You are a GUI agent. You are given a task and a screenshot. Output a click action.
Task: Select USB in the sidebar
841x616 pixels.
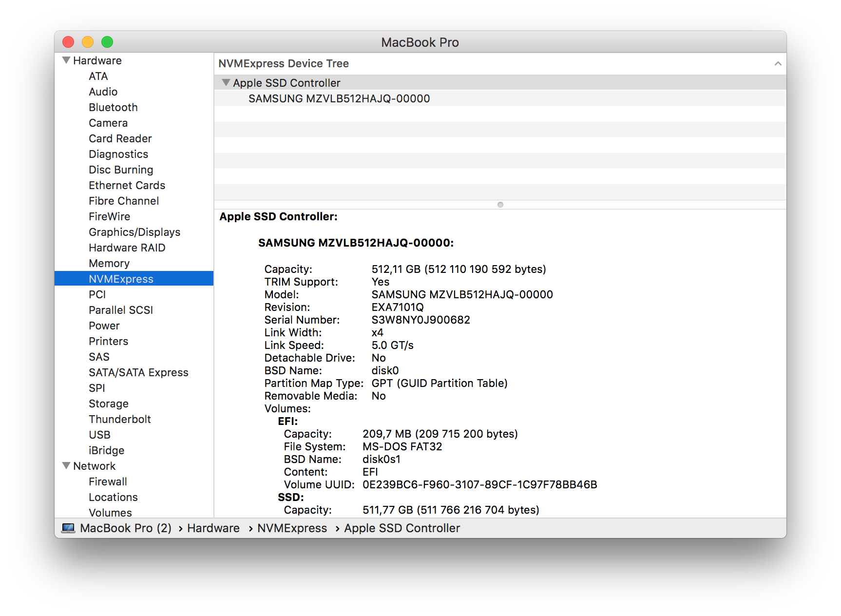coord(99,435)
